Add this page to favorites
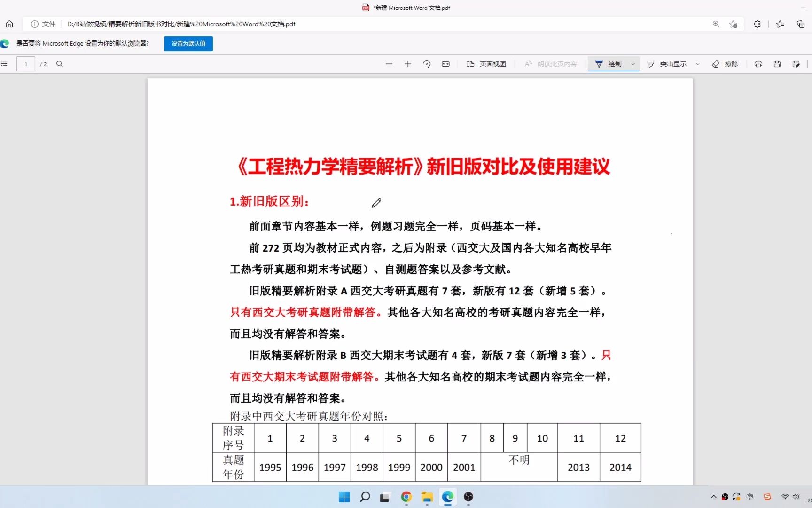This screenshot has width=812, height=508. point(733,24)
